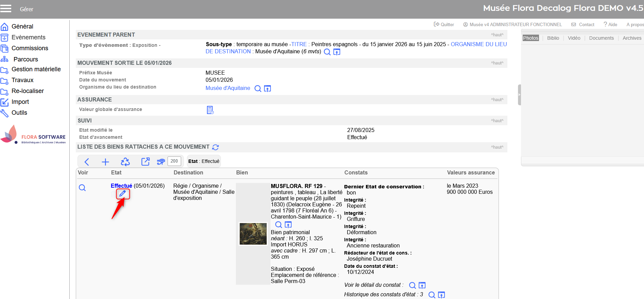Open the hamburger menu
644x299 pixels.
pos(6,8)
